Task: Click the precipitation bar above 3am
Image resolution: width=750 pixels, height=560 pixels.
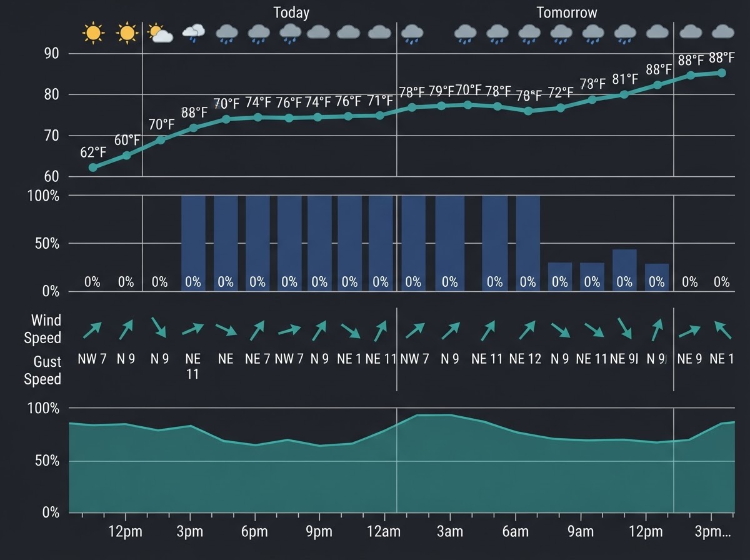Action: 450,243
